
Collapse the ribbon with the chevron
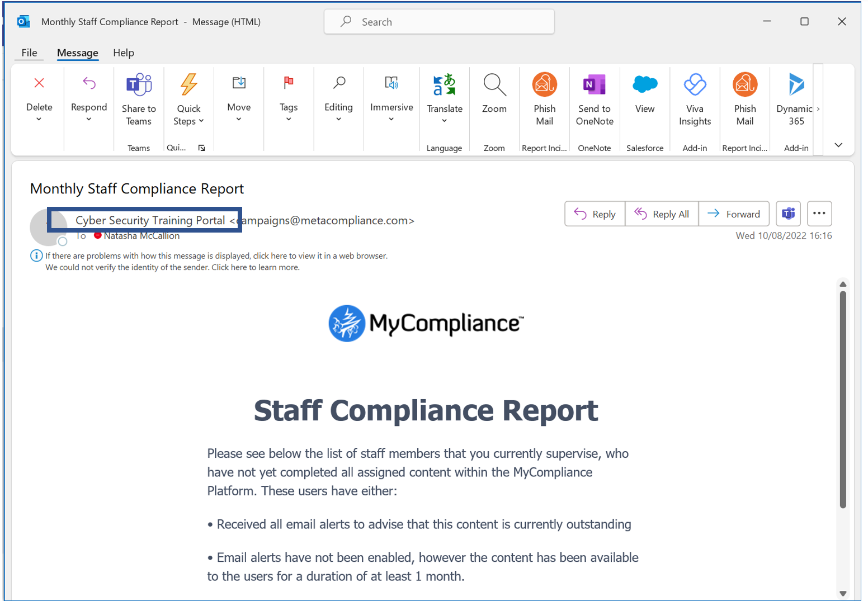coord(838,145)
